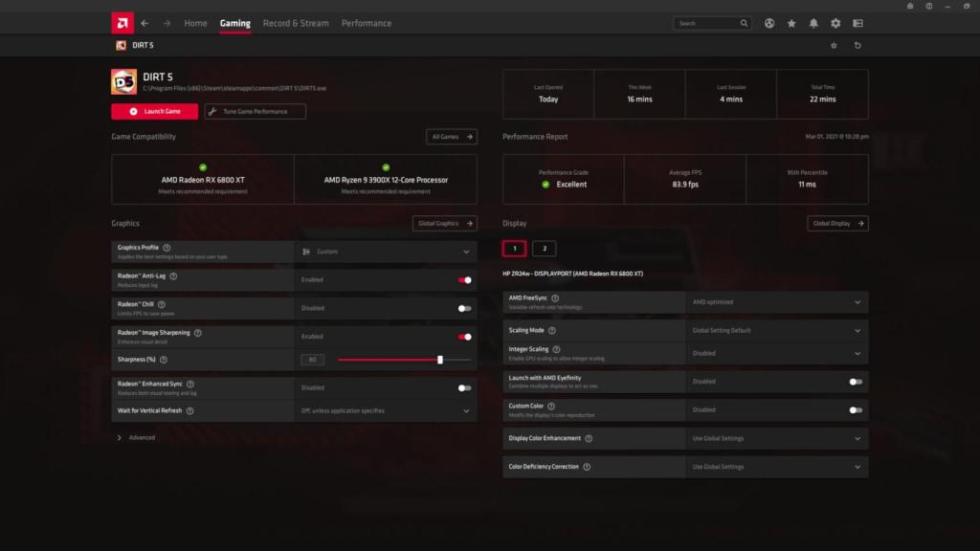This screenshot has height=551, width=980.
Task: Open the Record & Stream section
Action: pyautogui.click(x=295, y=22)
